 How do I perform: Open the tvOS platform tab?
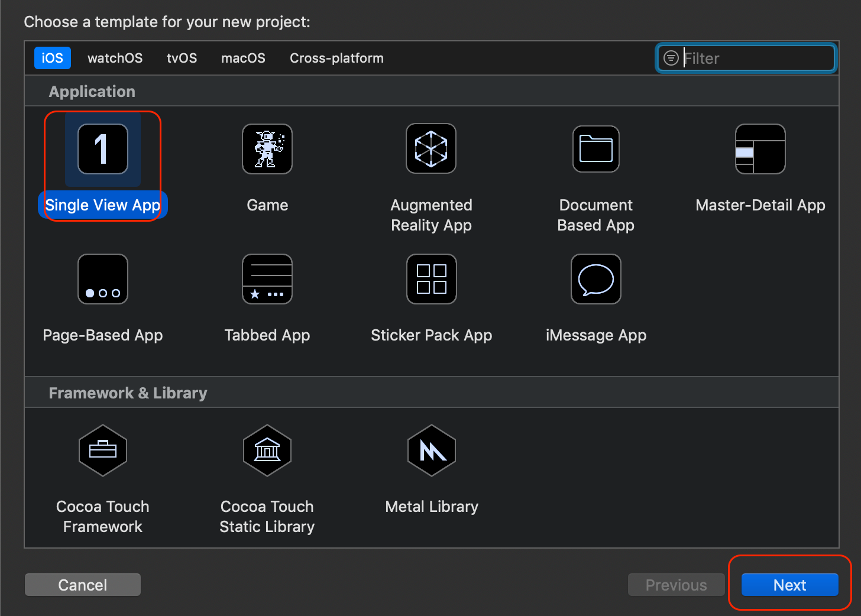pos(182,58)
